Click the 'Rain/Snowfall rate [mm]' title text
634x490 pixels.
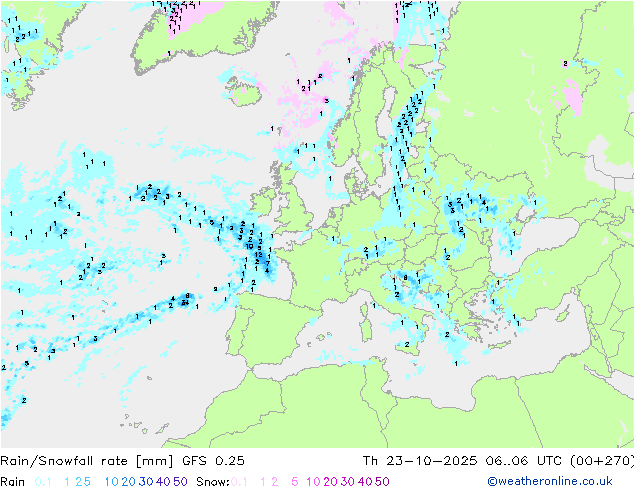pyautogui.click(x=87, y=461)
